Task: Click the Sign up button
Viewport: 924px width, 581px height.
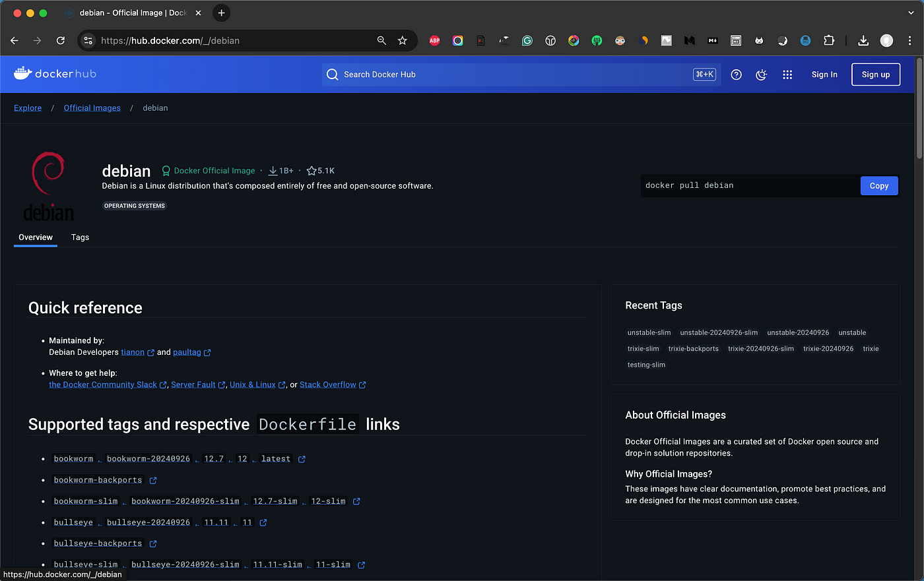Action: pos(876,75)
